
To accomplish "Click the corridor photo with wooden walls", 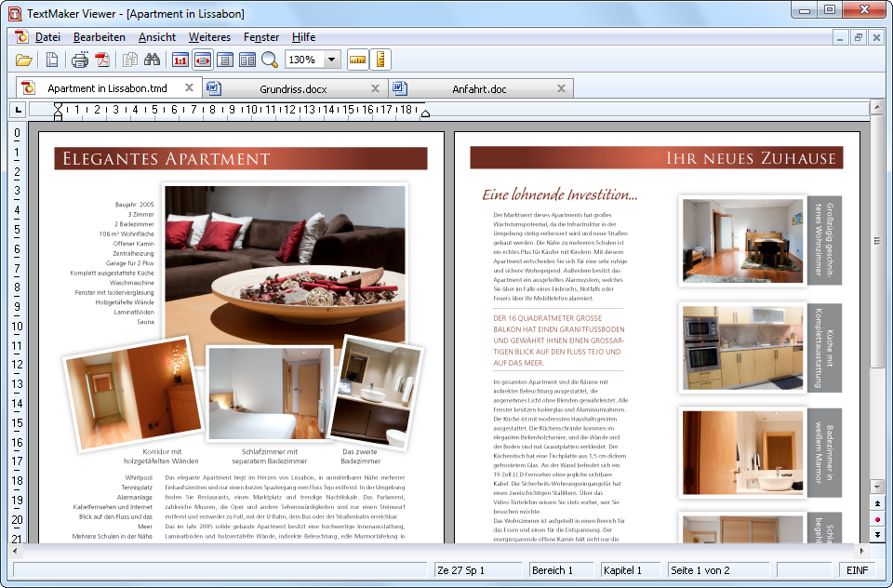I will pyautogui.click(x=132, y=394).
